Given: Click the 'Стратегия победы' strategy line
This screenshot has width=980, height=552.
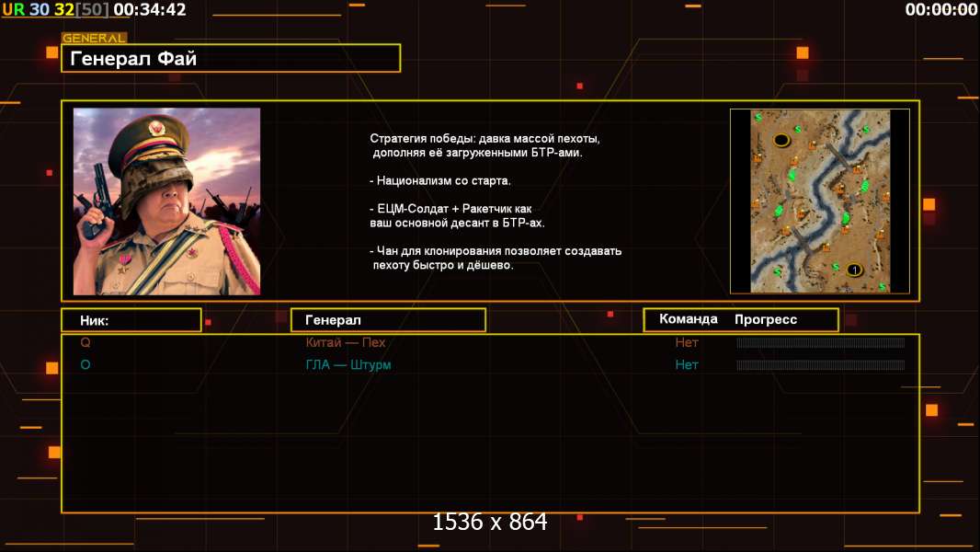Looking at the screenshot, I should pos(484,145).
